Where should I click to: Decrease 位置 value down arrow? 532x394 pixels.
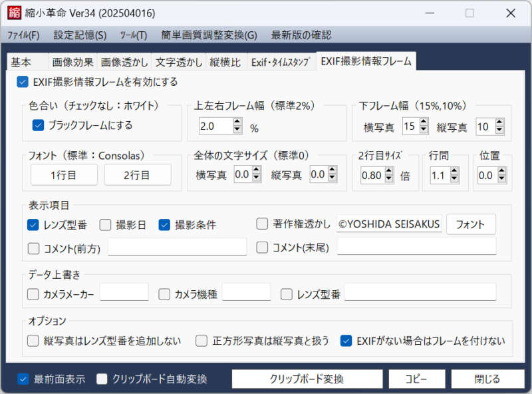tap(502, 179)
